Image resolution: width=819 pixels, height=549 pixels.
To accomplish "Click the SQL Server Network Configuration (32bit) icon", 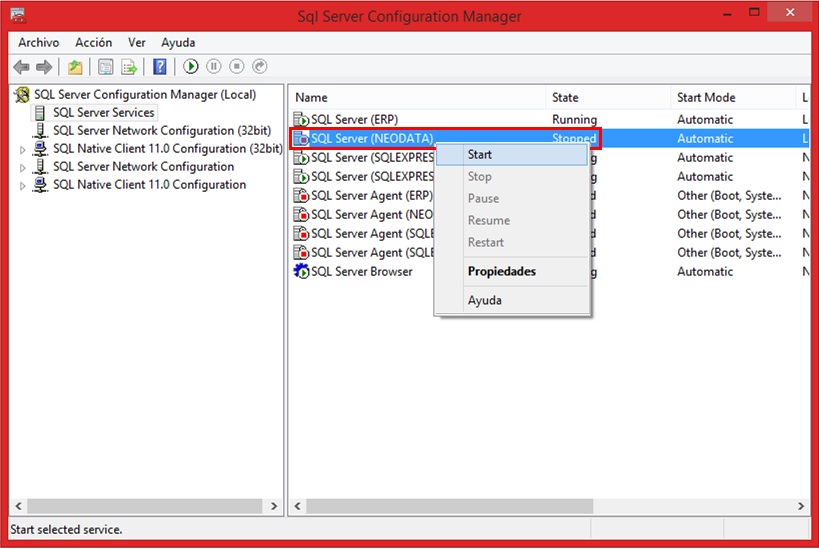I will [40, 131].
